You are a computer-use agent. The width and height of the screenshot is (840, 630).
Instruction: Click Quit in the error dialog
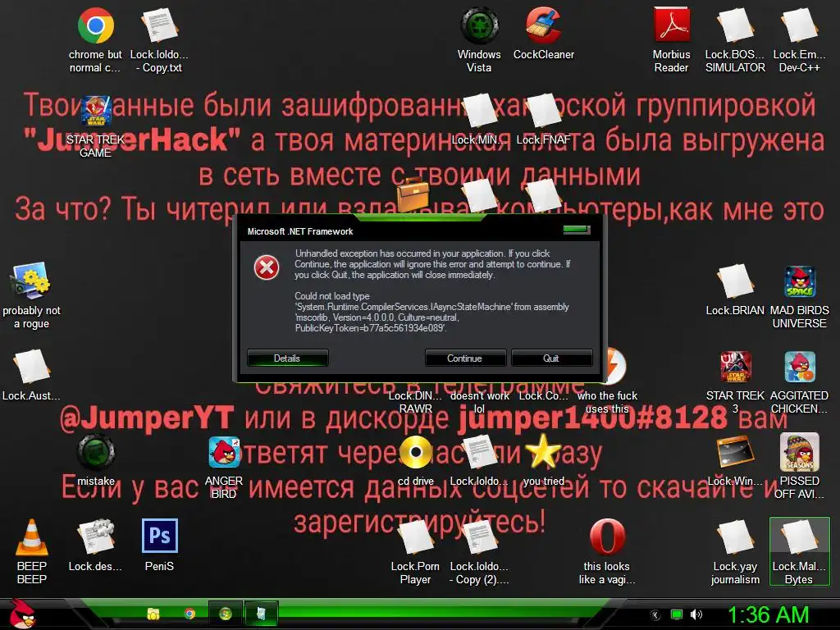552,358
